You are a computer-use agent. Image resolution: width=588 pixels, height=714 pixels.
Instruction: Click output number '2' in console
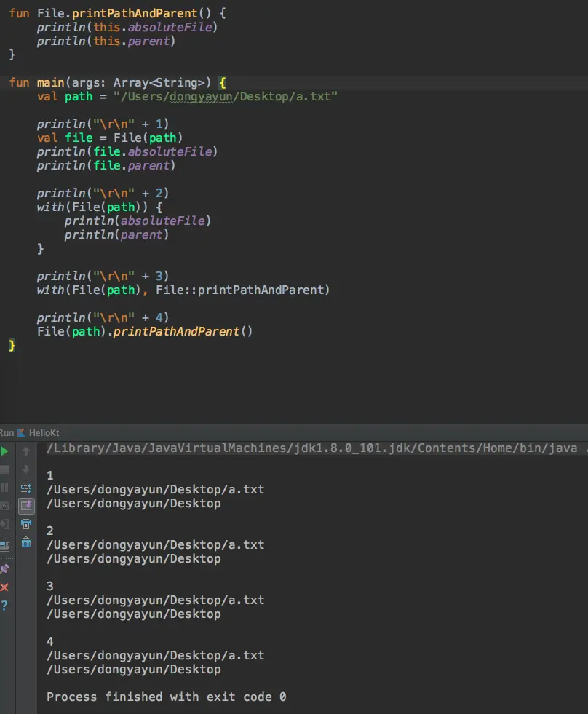pos(50,531)
